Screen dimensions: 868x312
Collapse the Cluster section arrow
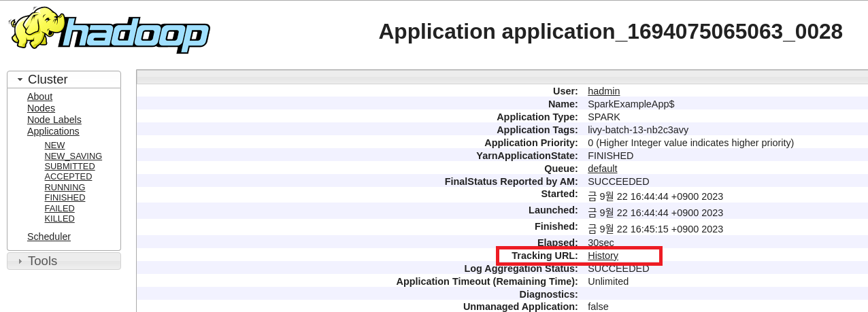pos(20,80)
